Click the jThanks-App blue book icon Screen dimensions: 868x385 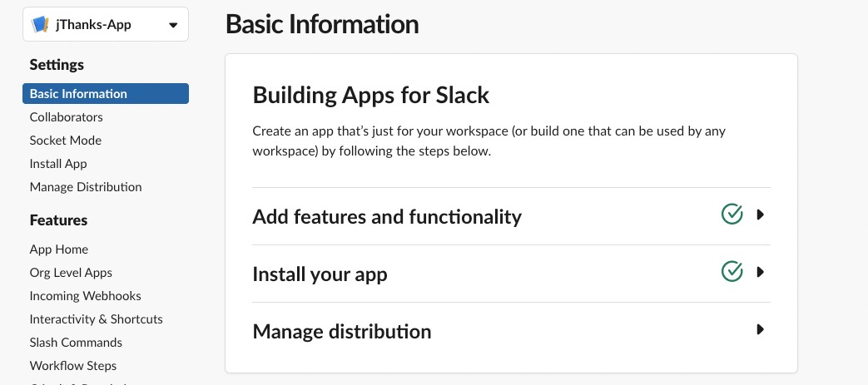point(41,24)
